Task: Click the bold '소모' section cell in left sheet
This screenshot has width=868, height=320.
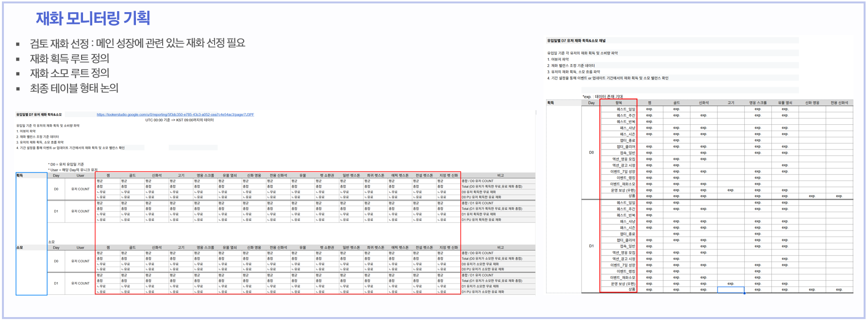Action: coord(32,248)
